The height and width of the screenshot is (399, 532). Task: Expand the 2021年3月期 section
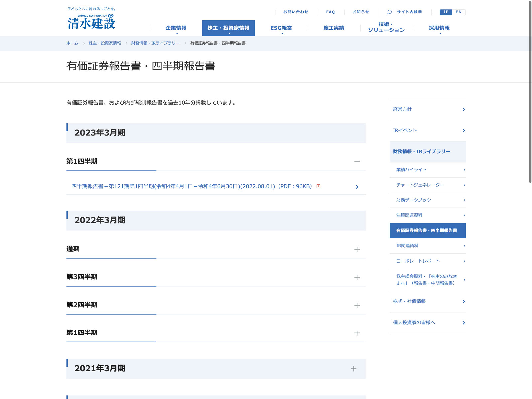(x=353, y=369)
